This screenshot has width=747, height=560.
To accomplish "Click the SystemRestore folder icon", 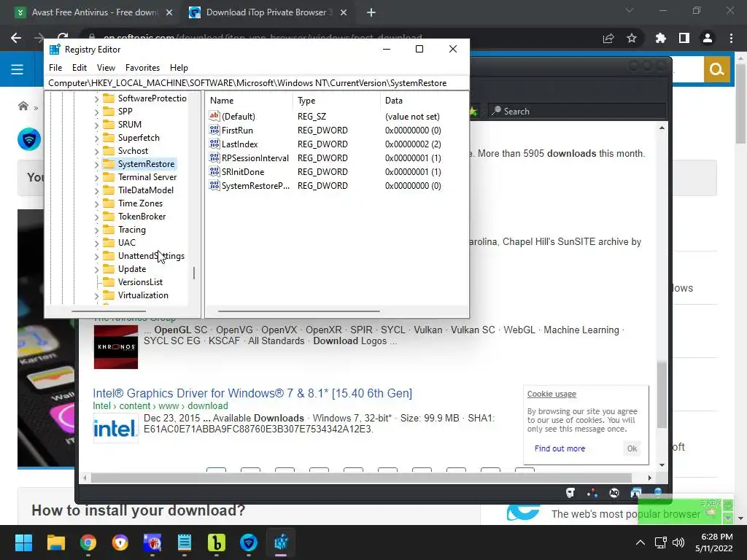I will pos(109,164).
